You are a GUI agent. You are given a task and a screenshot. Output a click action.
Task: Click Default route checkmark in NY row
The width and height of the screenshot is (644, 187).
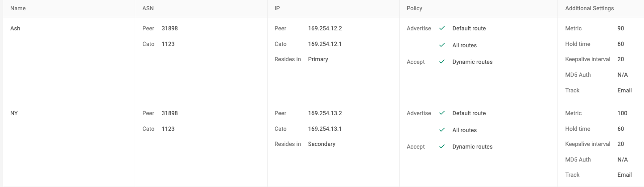442,113
